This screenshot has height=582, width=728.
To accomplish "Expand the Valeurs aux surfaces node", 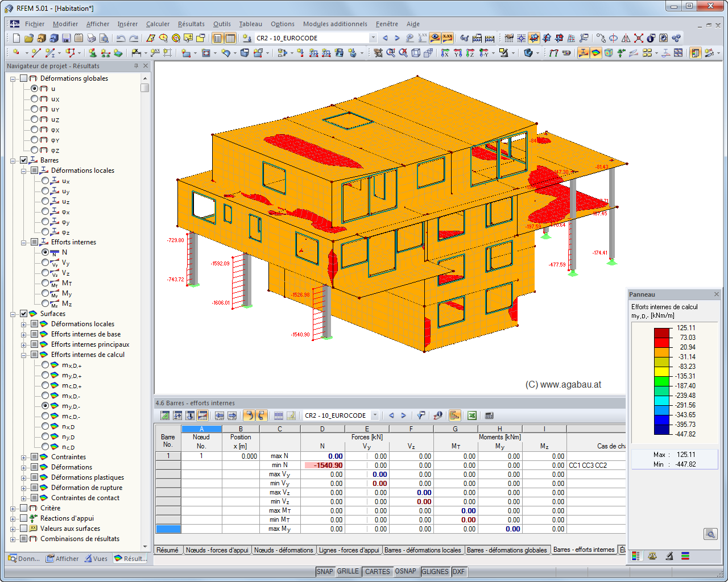I will coord(13,529).
